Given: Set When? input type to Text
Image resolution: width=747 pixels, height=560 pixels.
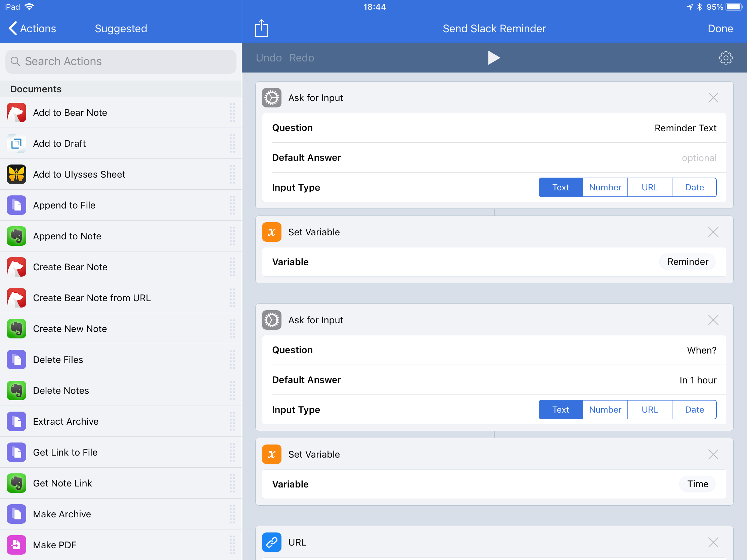Looking at the screenshot, I should pos(561,410).
